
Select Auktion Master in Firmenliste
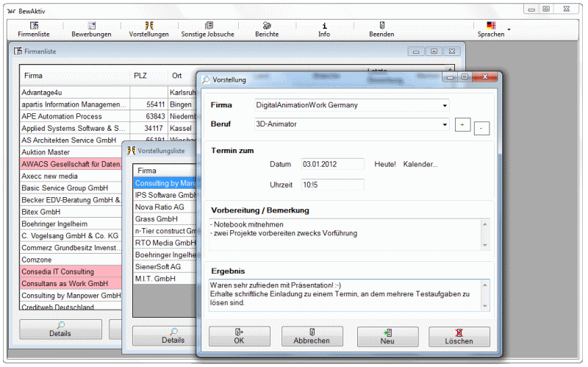click(71, 152)
